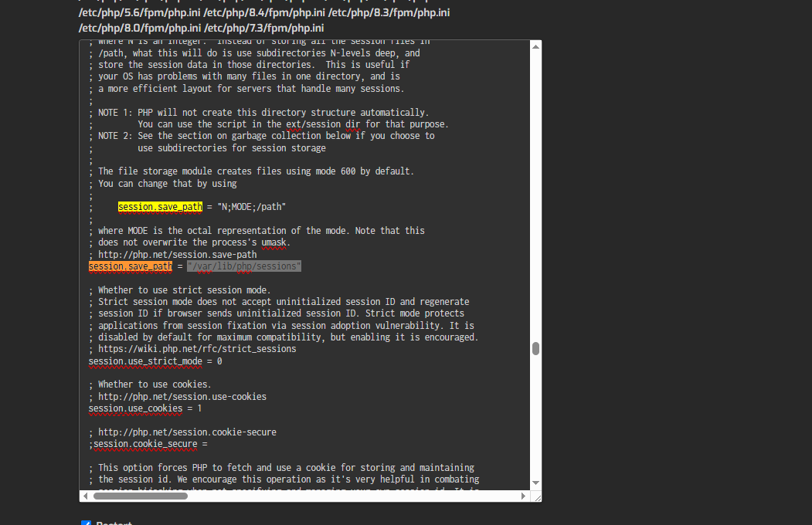Click the yellow-highlighted session.save_path in comment
This screenshot has height=525, width=812.
coord(160,207)
